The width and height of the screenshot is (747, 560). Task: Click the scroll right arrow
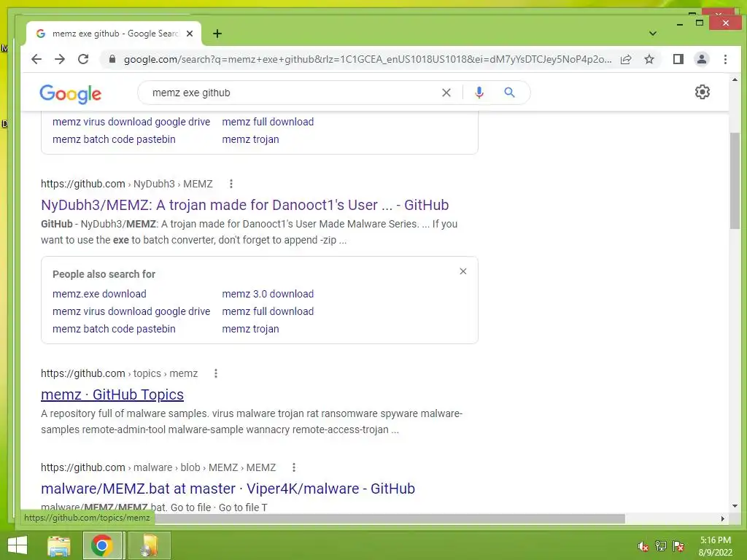(x=722, y=518)
